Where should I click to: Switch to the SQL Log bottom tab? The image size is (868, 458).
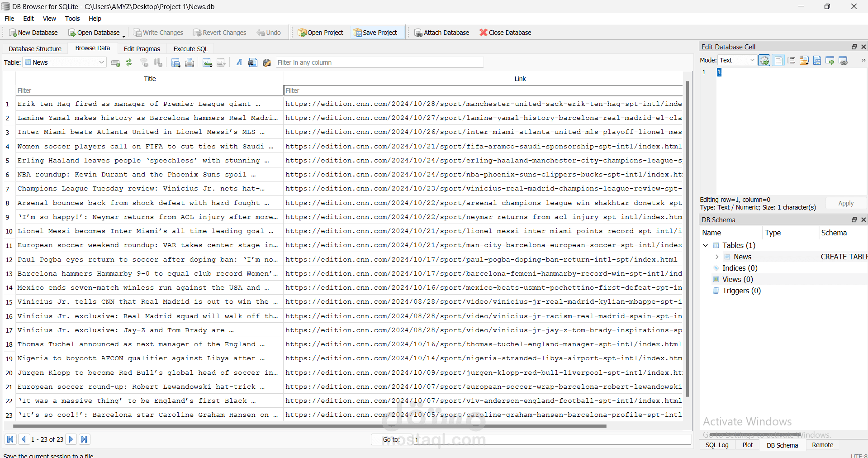(717, 445)
